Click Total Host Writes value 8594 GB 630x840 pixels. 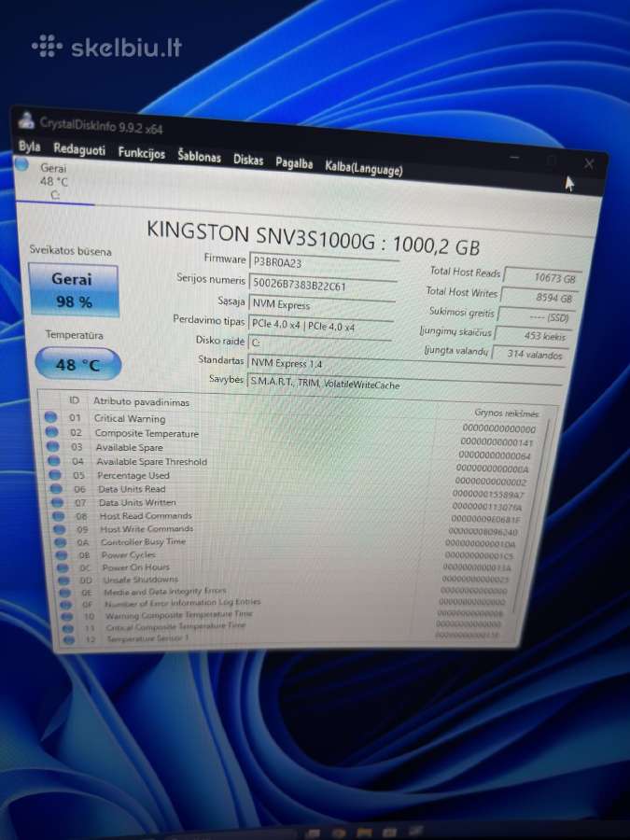(x=539, y=298)
